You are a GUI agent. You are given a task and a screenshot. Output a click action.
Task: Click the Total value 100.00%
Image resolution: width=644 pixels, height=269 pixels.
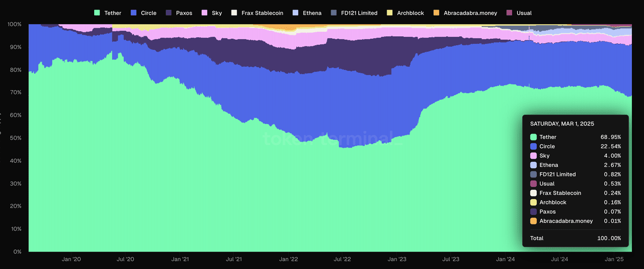point(609,238)
